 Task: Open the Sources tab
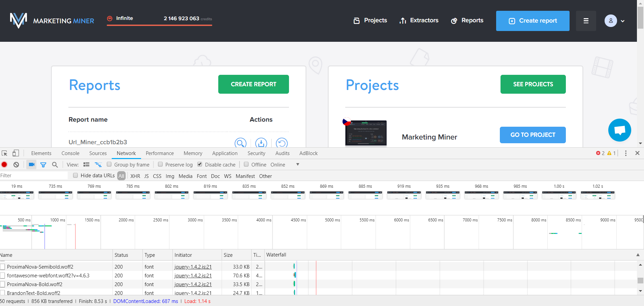98,153
